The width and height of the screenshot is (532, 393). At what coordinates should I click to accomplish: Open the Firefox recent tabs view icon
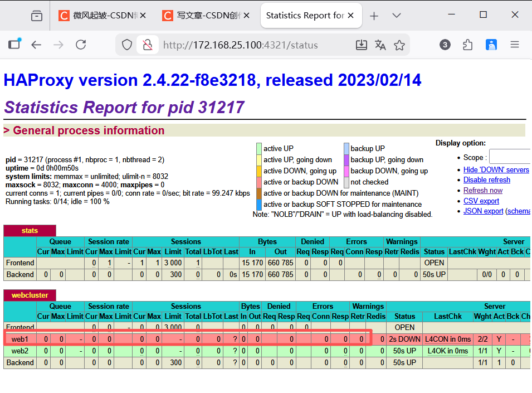tap(37, 16)
